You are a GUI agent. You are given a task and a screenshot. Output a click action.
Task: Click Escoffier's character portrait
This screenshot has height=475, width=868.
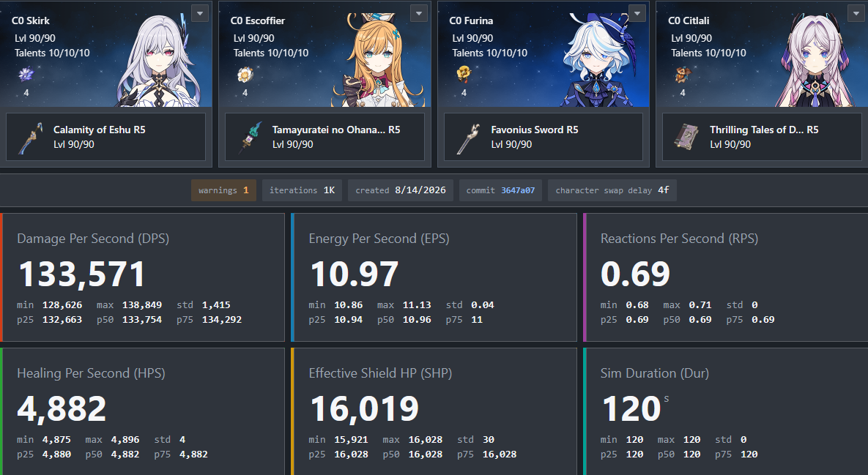[x=379, y=60]
